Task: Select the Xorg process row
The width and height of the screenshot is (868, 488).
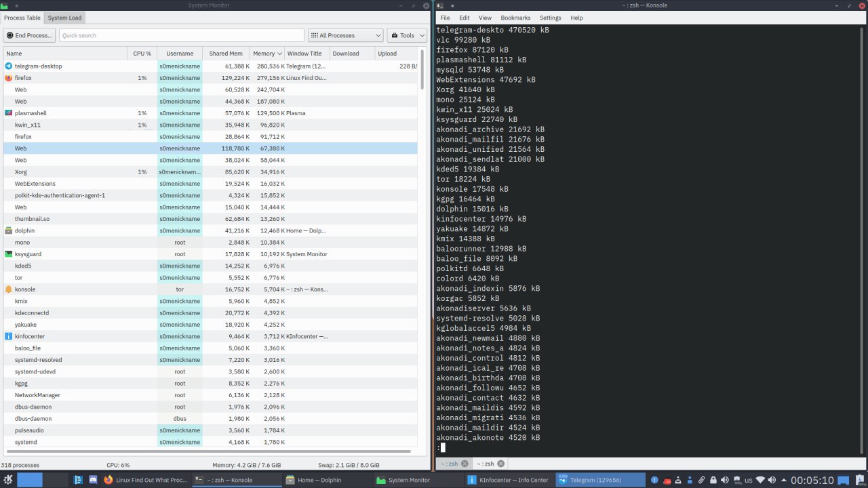Action: point(210,172)
